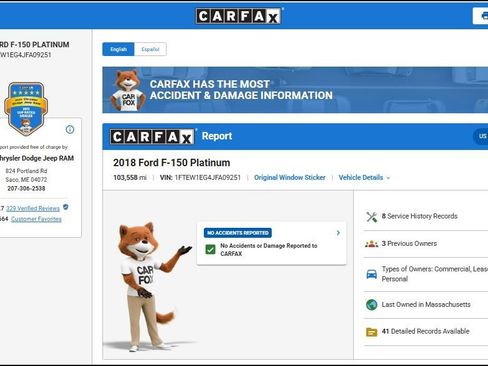488x366 pixels.
Task: Click the car Types of Owners icon
Action: [372, 274]
